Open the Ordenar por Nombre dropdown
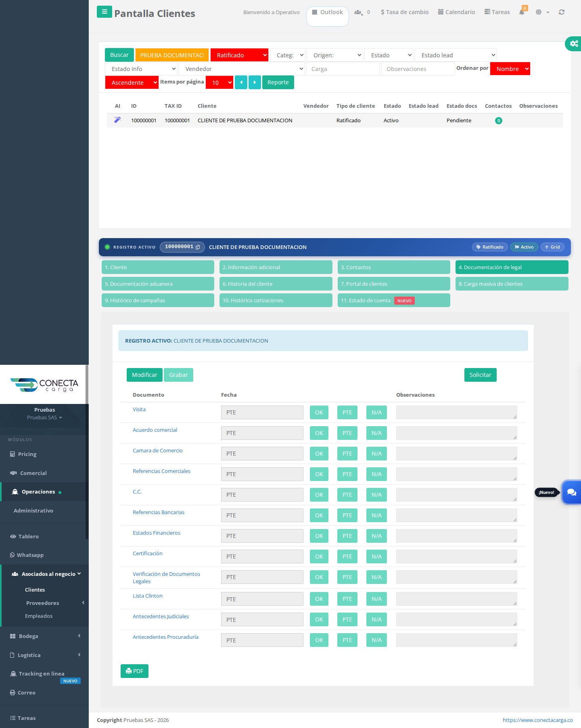The height and width of the screenshot is (728, 581). point(510,69)
